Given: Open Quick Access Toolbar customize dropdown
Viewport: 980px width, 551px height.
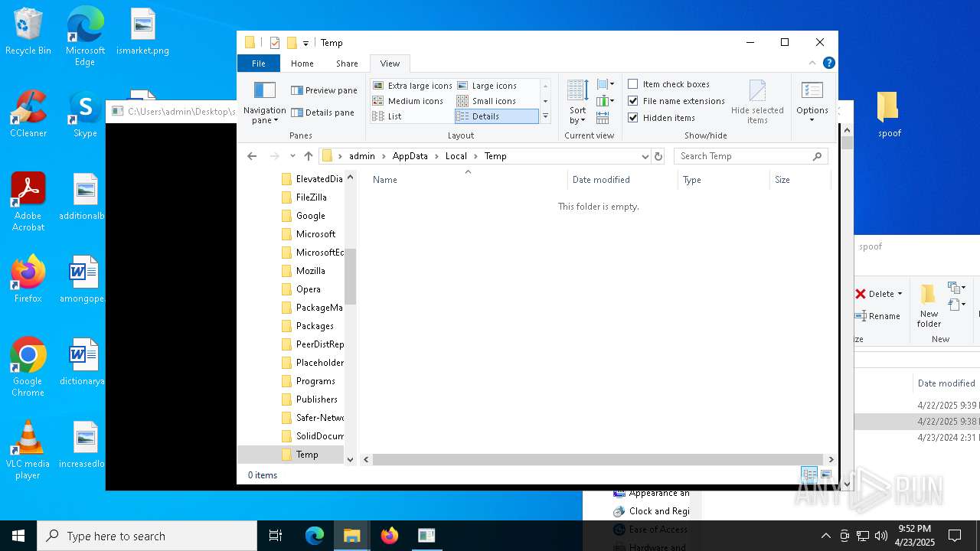Looking at the screenshot, I should (x=305, y=44).
